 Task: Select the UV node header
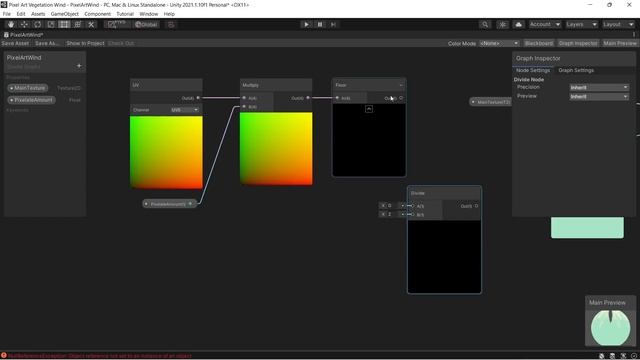[166, 85]
